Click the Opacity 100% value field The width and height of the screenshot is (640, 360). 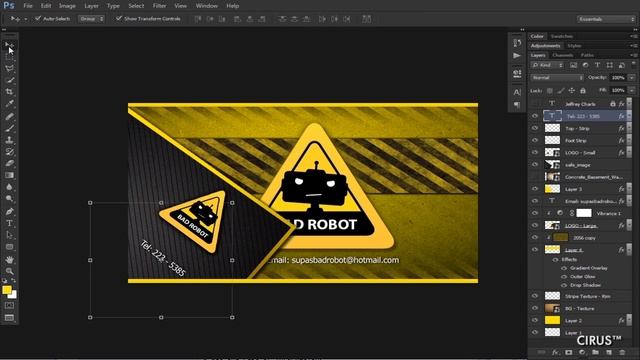(618, 78)
